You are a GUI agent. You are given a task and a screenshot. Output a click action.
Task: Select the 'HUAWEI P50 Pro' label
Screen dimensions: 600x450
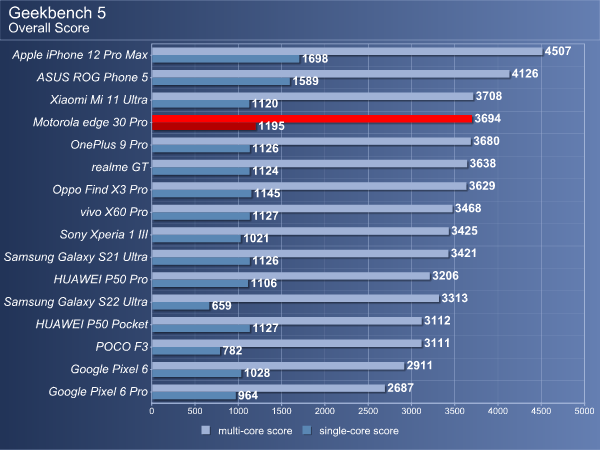[x=101, y=280]
